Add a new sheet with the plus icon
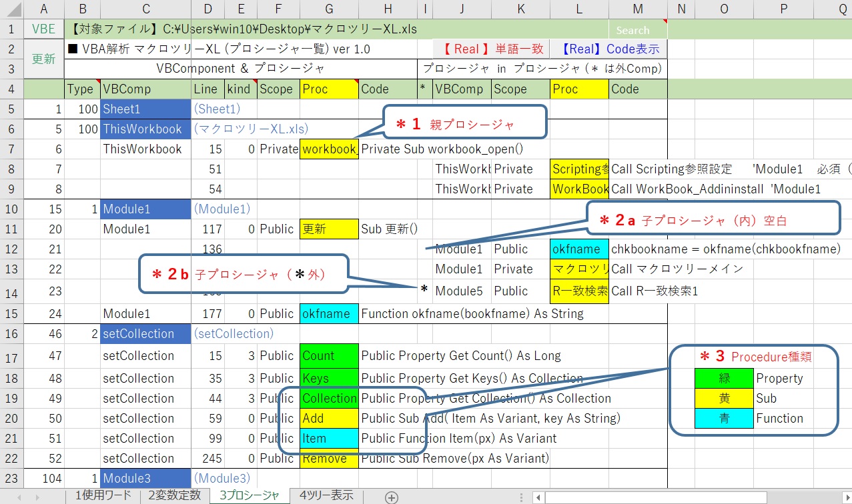Image resolution: width=852 pixels, height=504 pixels. pos(392,497)
